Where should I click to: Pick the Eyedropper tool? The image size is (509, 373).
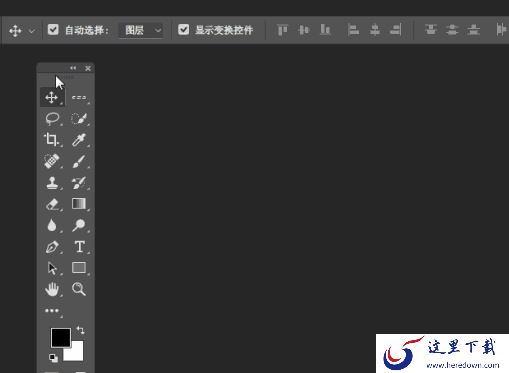(x=79, y=140)
